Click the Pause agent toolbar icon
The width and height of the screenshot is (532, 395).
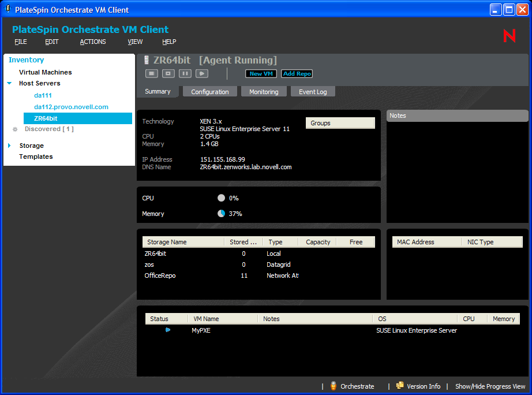pyautogui.click(x=185, y=73)
